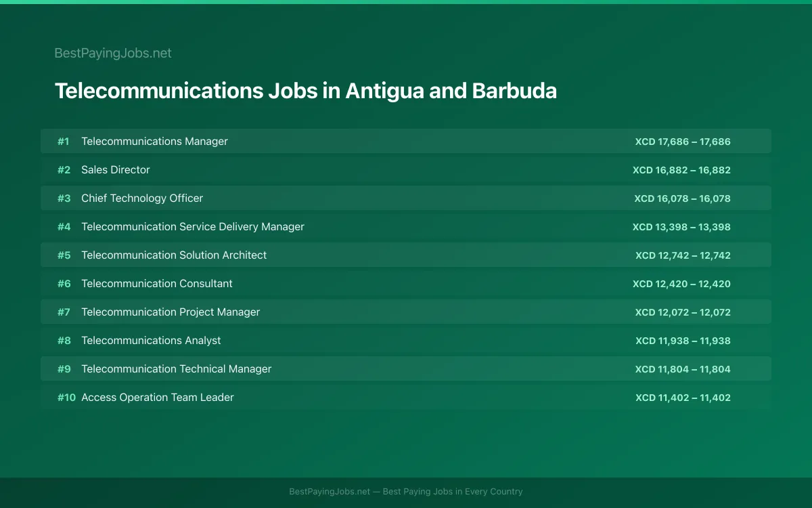
Task: Click the #10 rank number
Action: (66, 398)
